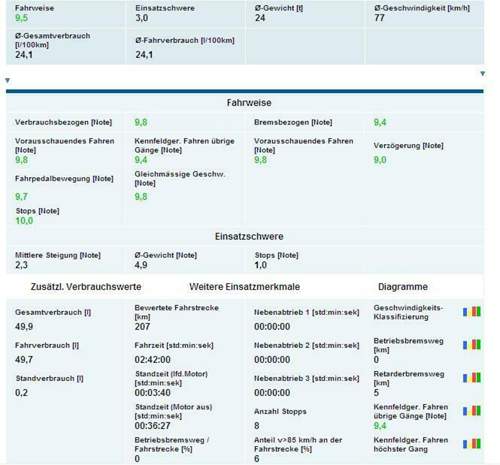The width and height of the screenshot is (500, 465).
Task: Click the Bewertete Fahrstrecke value 207
Action: 142,327
